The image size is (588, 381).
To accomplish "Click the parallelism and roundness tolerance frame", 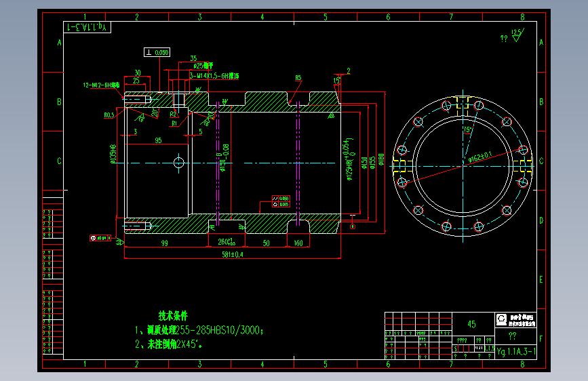I will [x=281, y=201].
